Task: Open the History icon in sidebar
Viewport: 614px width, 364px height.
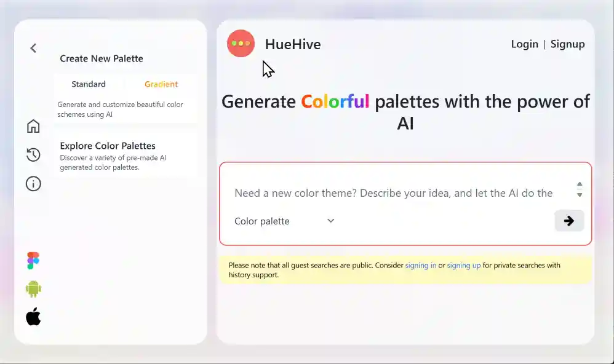Action: (33, 154)
